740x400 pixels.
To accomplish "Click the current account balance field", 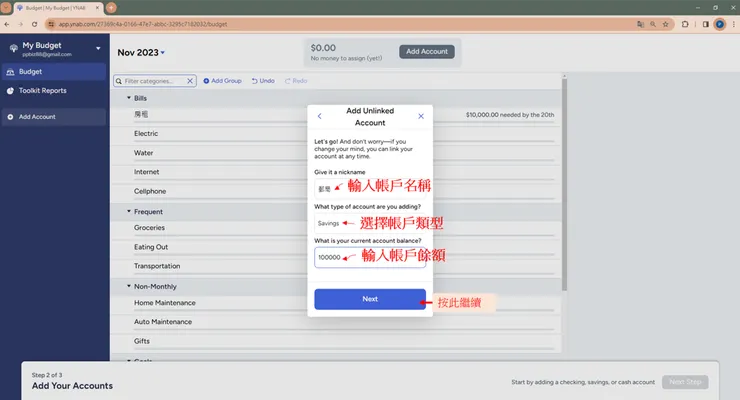I will [x=370, y=258].
